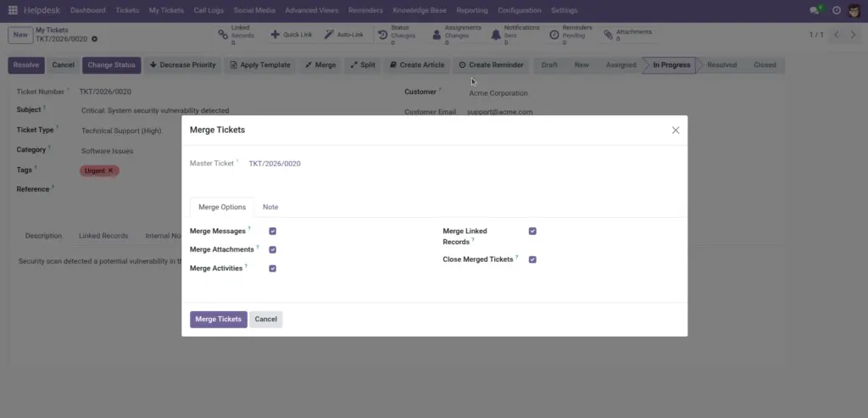
Task: Uncheck the Merge Messages checkbox
Action: (272, 231)
